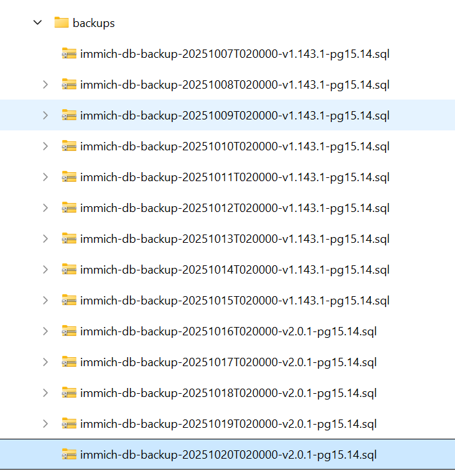
Task: Expand the 20251011T020000 backup archive
Action: point(46,177)
